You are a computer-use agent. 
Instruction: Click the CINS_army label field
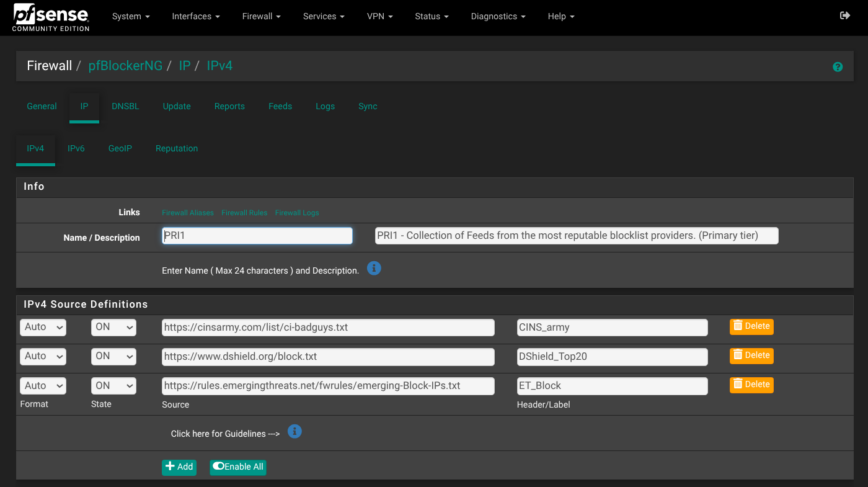point(612,327)
